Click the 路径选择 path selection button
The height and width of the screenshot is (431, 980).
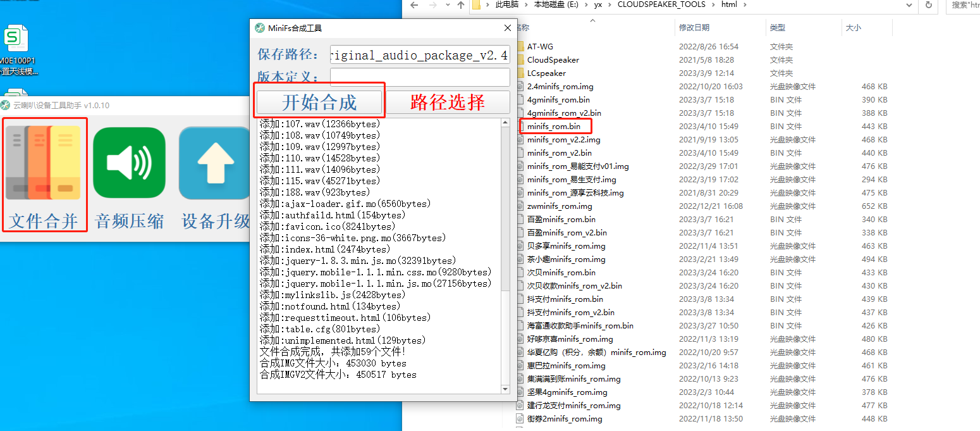coord(448,102)
